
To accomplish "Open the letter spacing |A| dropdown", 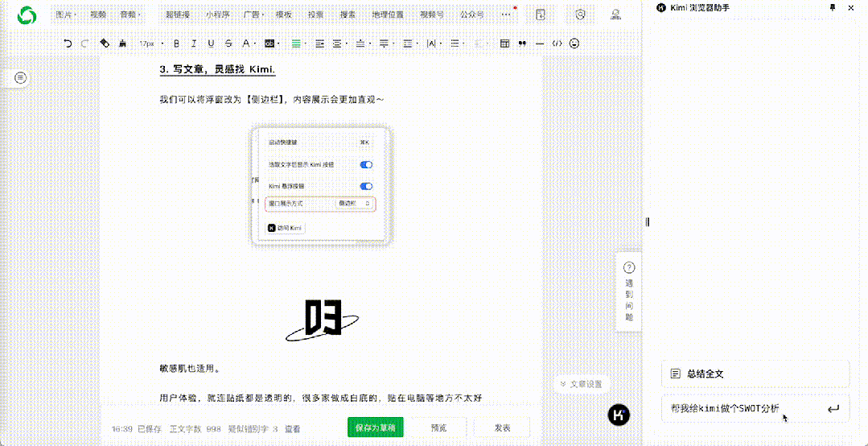I will [x=434, y=43].
